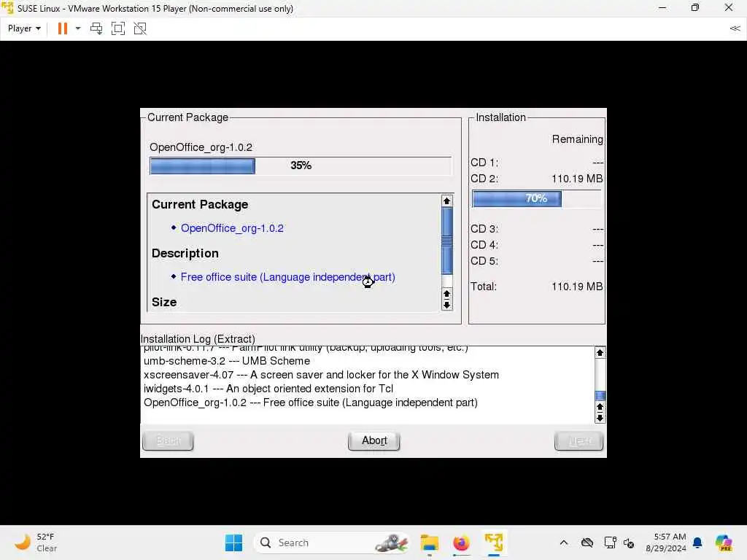747x560 pixels.
Task: Click installation log scrollbar top up arrow
Action: click(600, 353)
